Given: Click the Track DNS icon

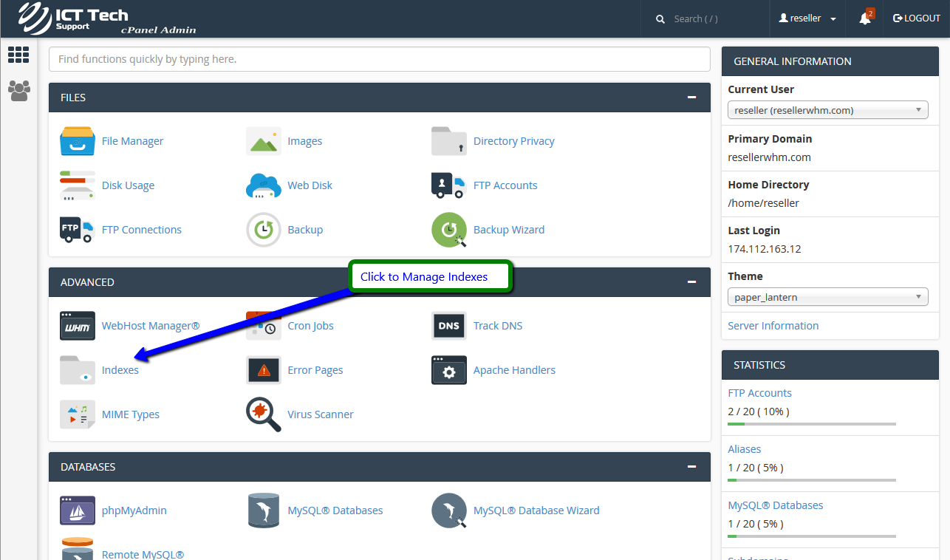Looking at the screenshot, I should 448,326.
